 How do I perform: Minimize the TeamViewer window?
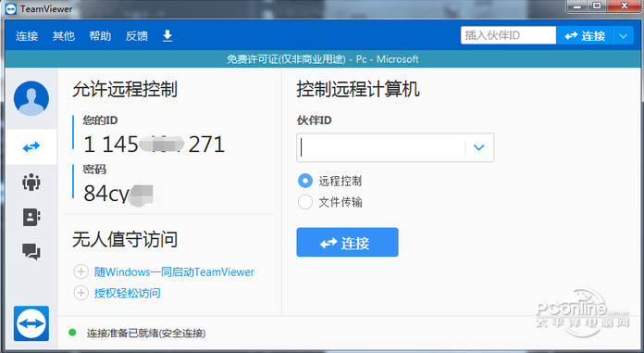point(577,6)
